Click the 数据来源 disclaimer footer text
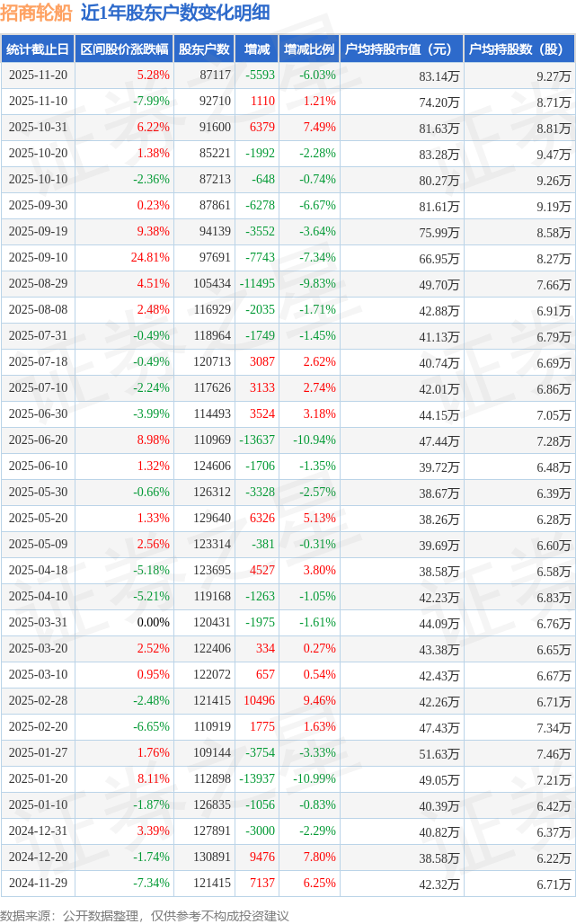The height and width of the screenshot is (924, 576). pyautogui.click(x=146, y=915)
